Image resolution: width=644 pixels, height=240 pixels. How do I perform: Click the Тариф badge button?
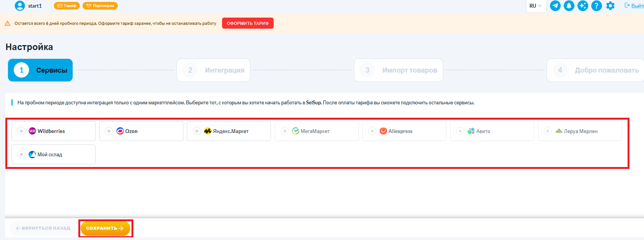[x=67, y=6]
